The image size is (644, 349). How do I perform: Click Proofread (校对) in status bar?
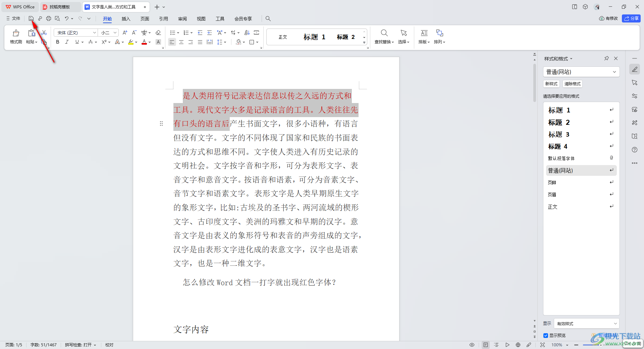coord(109,345)
